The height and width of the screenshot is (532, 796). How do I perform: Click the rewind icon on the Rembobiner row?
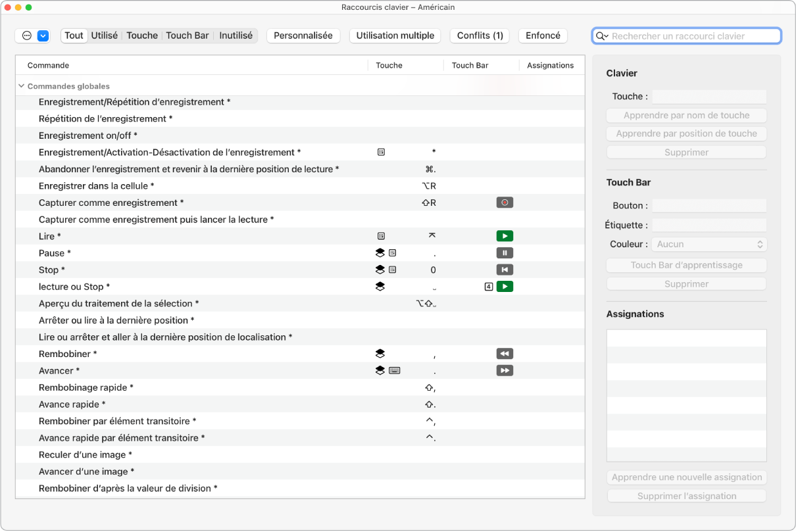tap(505, 353)
